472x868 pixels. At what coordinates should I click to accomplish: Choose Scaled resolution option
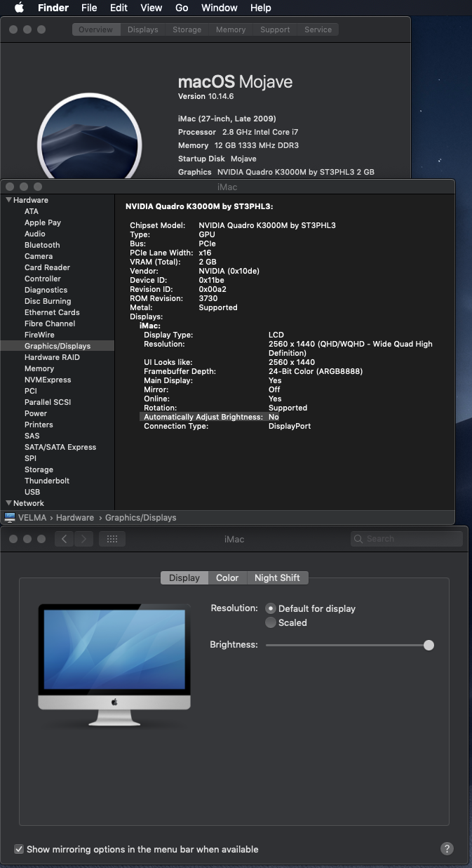tap(271, 622)
